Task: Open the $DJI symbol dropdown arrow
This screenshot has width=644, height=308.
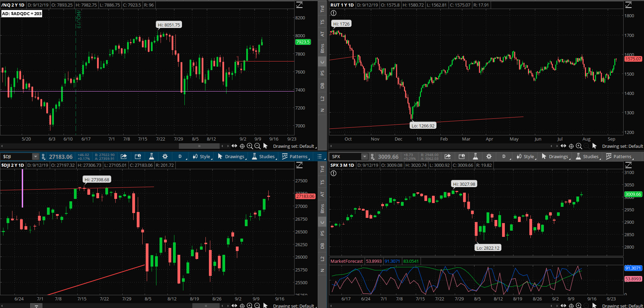Action: click(x=35, y=157)
